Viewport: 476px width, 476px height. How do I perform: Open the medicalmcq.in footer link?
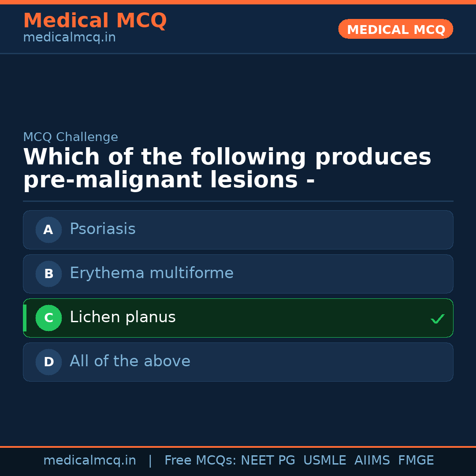[x=90, y=460]
